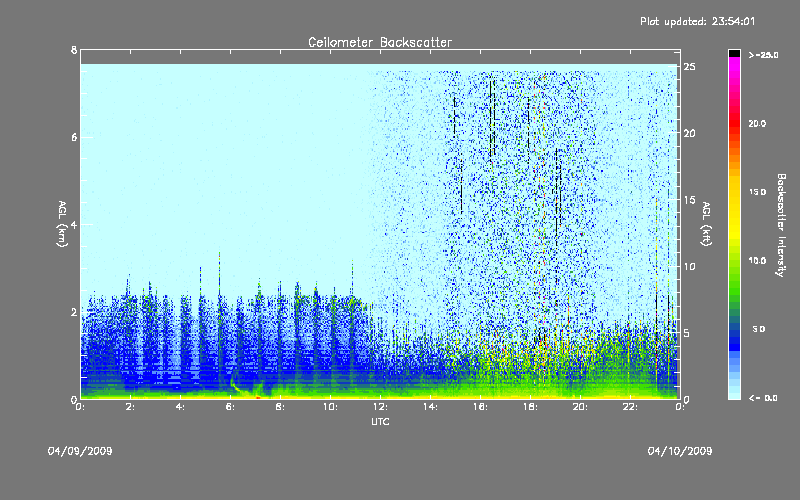Click the '4:' hour tick on time axis
Image resolution: width=800 pixels, height=500 pixels.
pyautogui.click(x=181, y=407)
